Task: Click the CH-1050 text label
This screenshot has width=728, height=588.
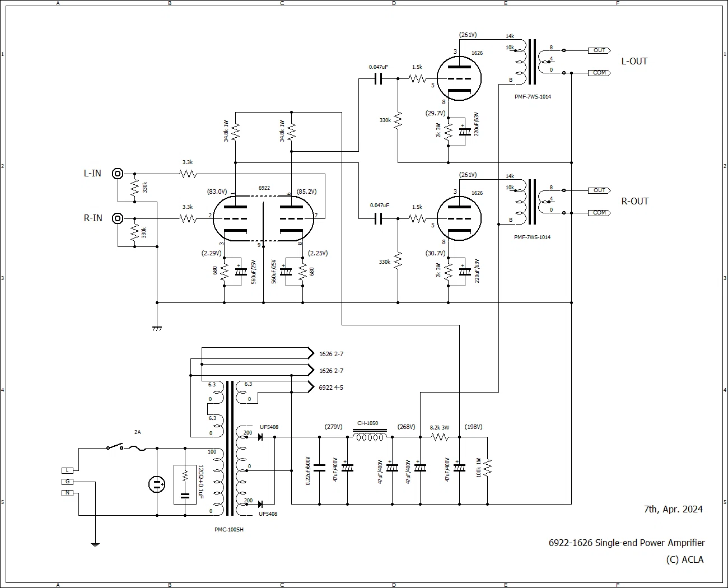Action: pos(368,423)
